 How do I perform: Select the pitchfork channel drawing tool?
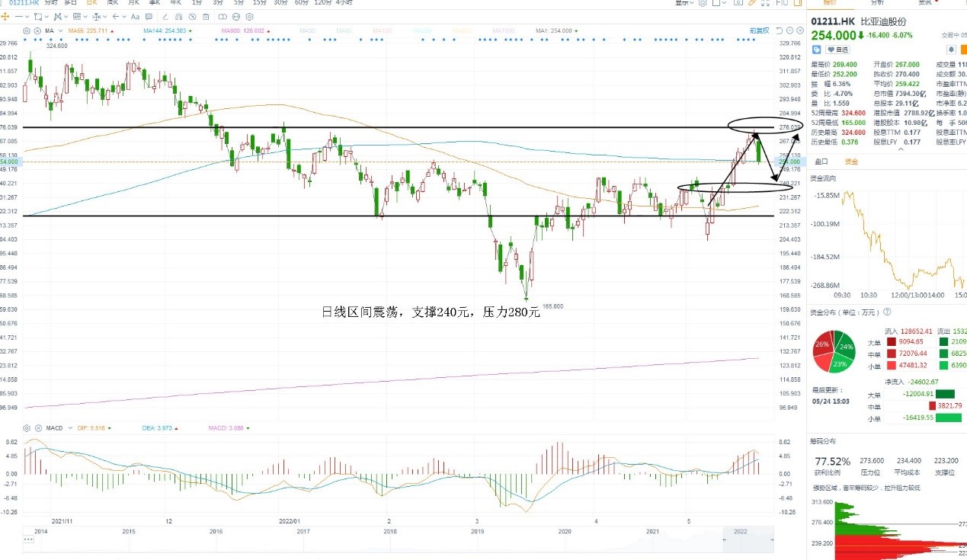pos(56,17)
